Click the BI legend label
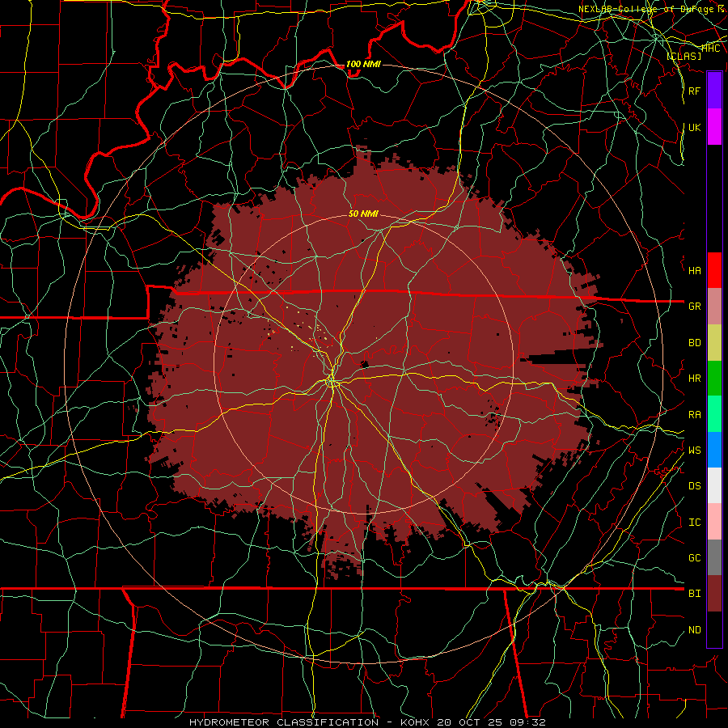The image size is (728, 728). [x=694, y=594]
